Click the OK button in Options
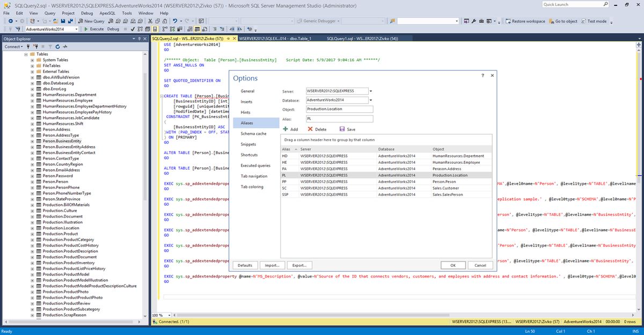Image resolution: width=644 pixels, height=335 pixels. point(453,265)
